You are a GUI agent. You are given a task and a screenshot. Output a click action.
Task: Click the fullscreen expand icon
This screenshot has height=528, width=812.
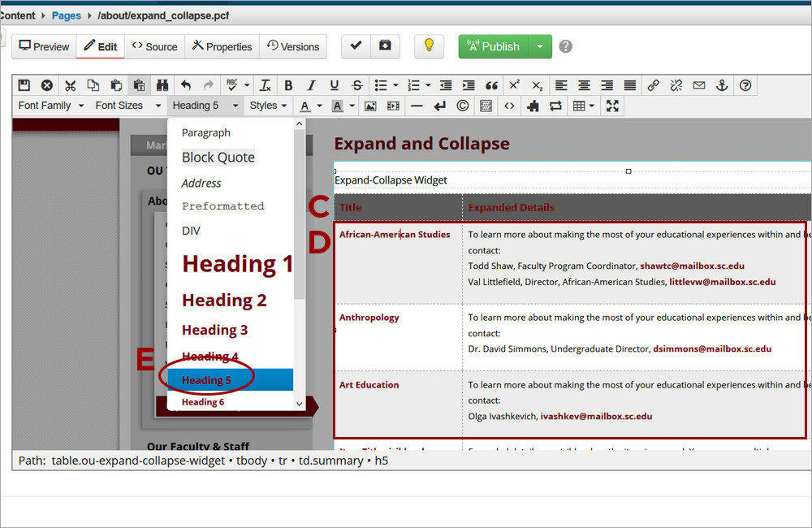[612, 106]
